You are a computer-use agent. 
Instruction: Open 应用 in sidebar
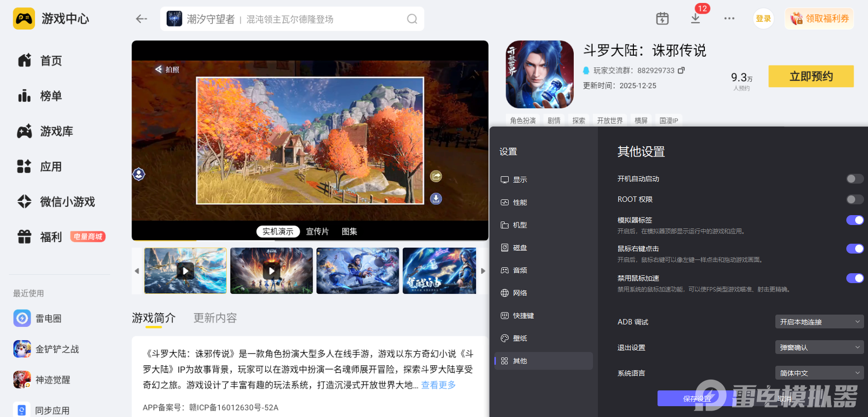pos(40,166)
